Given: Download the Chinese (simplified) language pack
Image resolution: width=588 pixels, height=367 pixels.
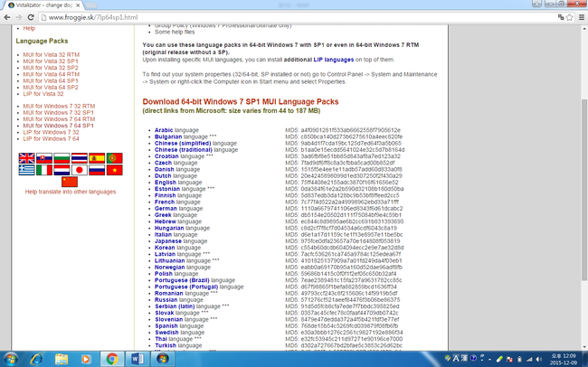Looking at the screenshot, I should (x=183, y=143).
